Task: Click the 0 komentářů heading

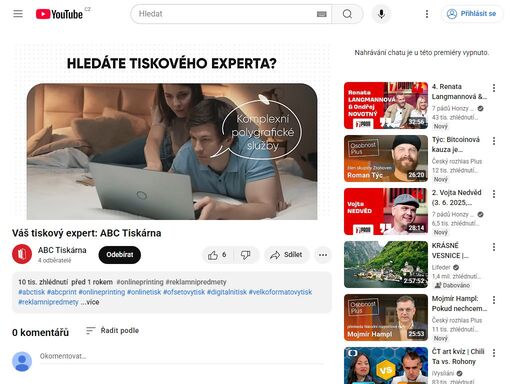Action: pos(40,332)
